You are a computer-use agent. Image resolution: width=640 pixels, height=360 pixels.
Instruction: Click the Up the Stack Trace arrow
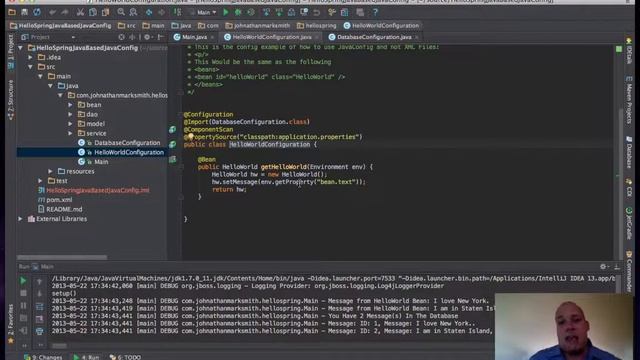tap(39, 281)
